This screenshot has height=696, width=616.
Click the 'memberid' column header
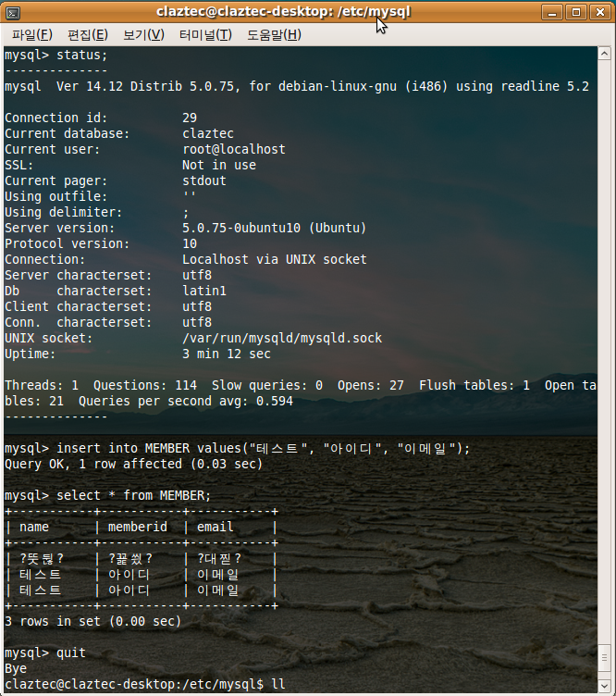[x=138, y=527]
